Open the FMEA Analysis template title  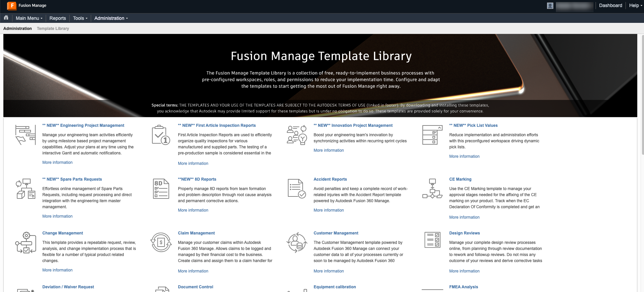(x=463, y=287)
